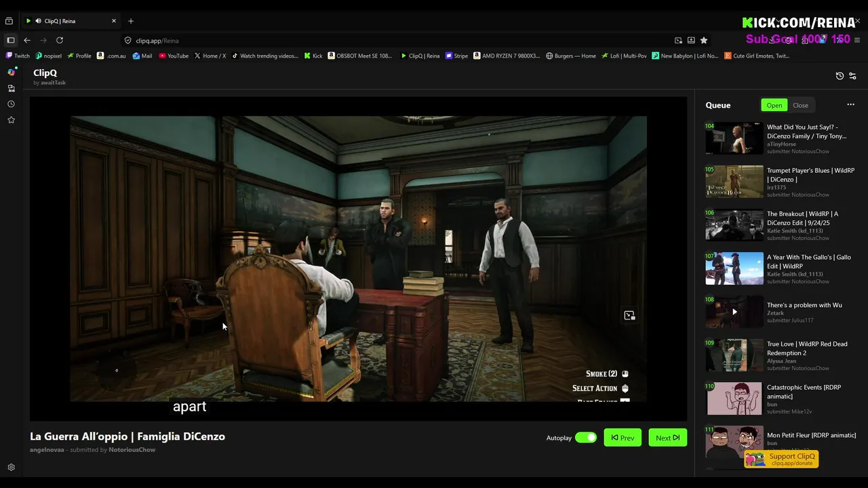
Task: Go back with the browser back arrow
Action: point(27,41)
